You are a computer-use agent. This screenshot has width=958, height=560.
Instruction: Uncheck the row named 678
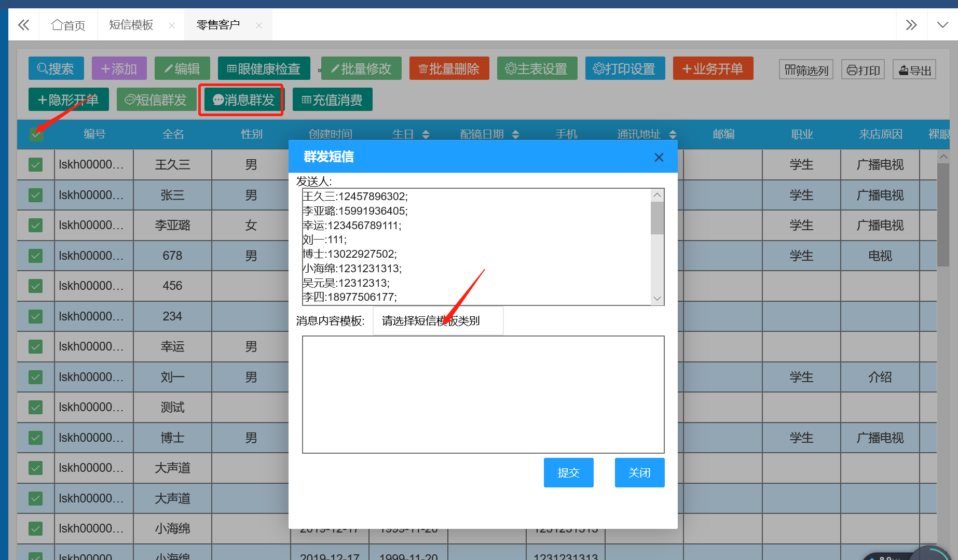pyautogui.click(x=36, y=256)
